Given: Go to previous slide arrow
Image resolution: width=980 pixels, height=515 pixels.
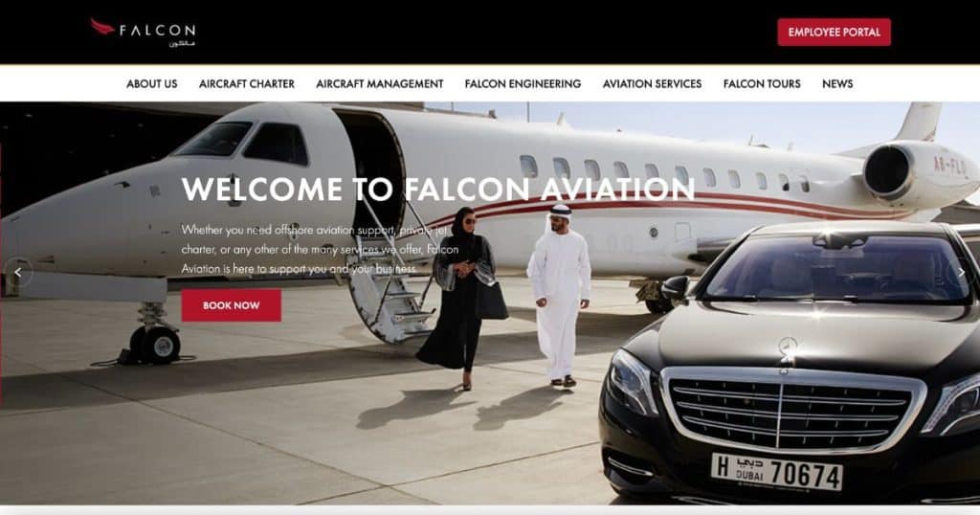Looking at the screenshot, I should [18, 273].
